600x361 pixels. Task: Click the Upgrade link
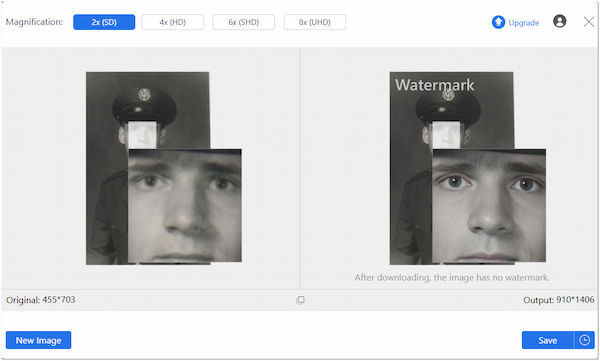coord(523,23)
